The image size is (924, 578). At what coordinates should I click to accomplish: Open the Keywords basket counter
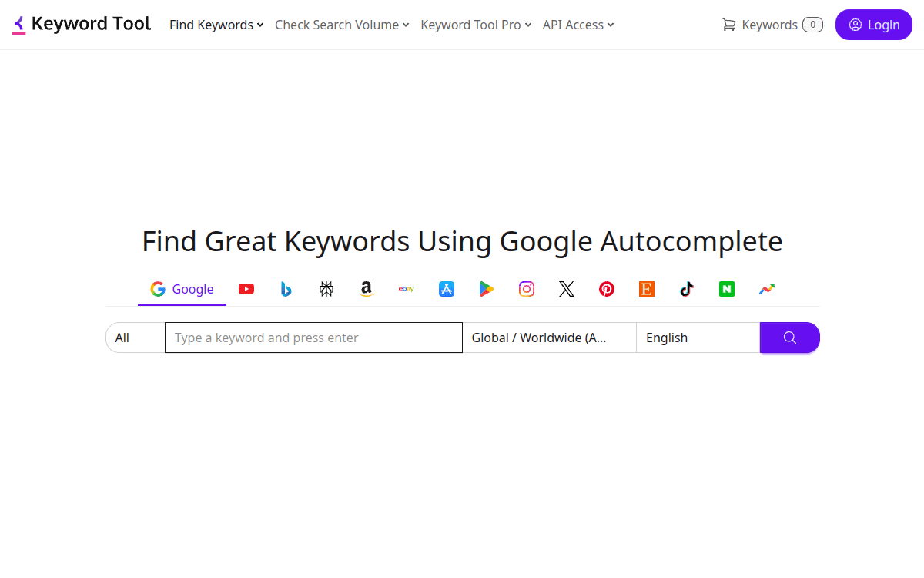770,25
